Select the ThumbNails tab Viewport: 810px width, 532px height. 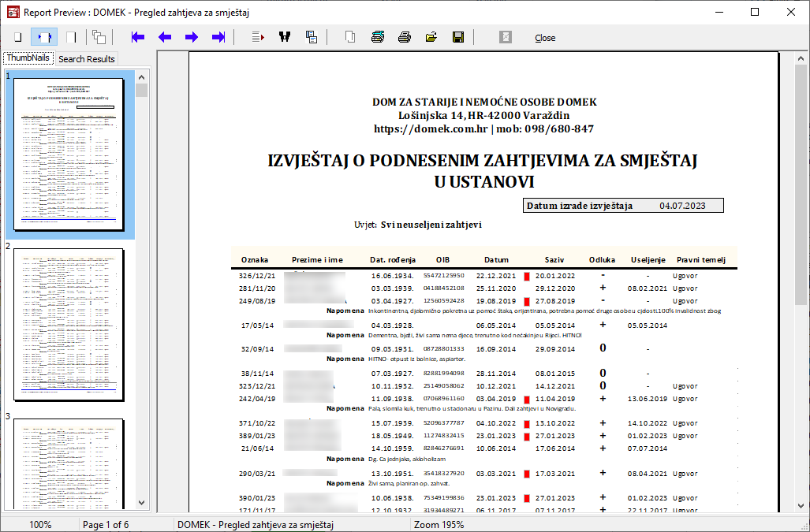pyautogui.click(x=28, y=58)
